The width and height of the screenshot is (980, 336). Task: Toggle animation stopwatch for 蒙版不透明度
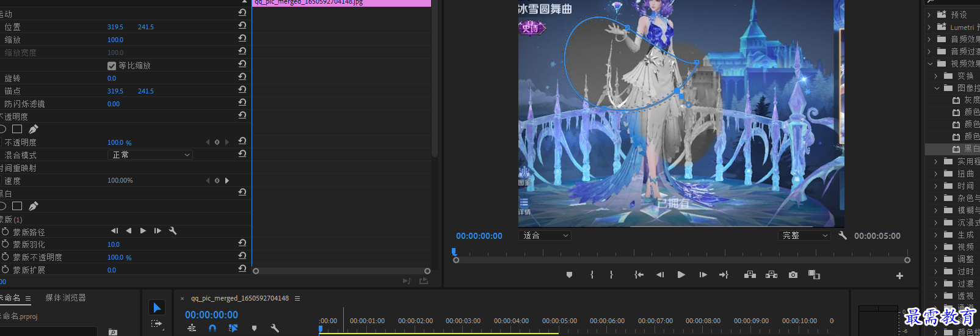5,257
